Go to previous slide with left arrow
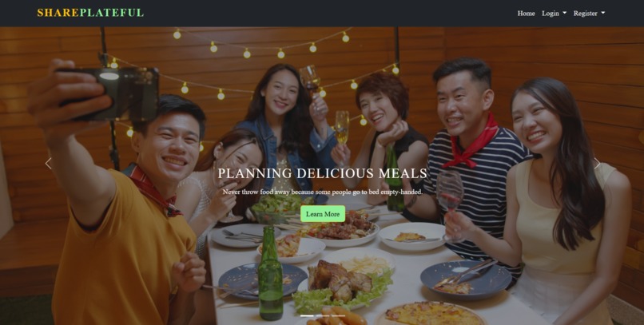 click(49, 164)
